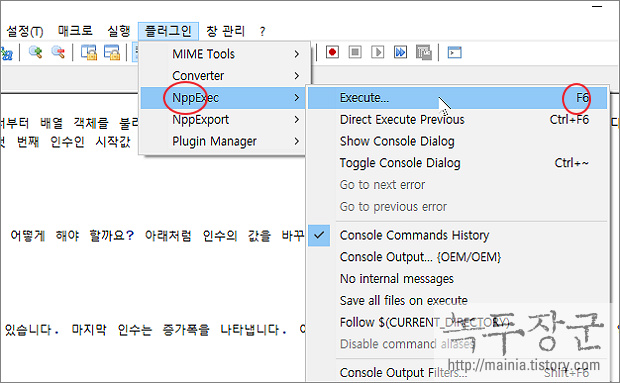Select Direct Execute Previous
Image resolution: width=620 pixels, height=383 pixels.
[x=457, y=119]
